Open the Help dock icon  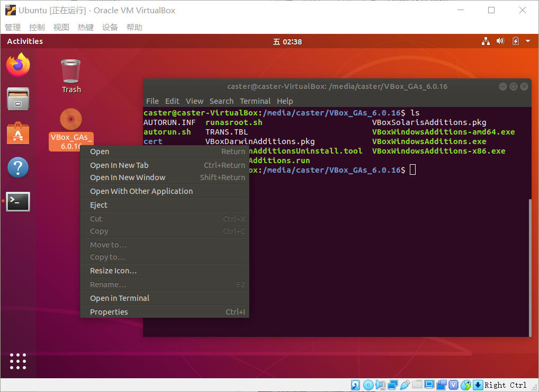coord(18,167)
